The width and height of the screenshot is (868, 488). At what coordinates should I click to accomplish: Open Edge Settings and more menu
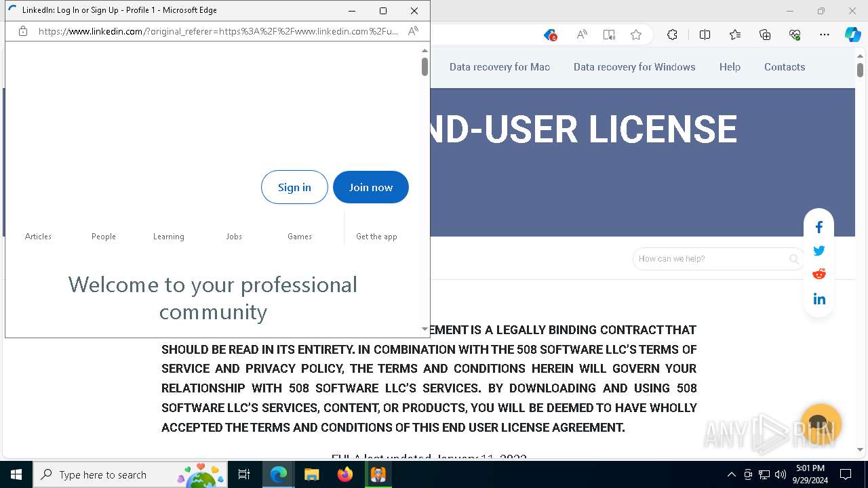825,35
